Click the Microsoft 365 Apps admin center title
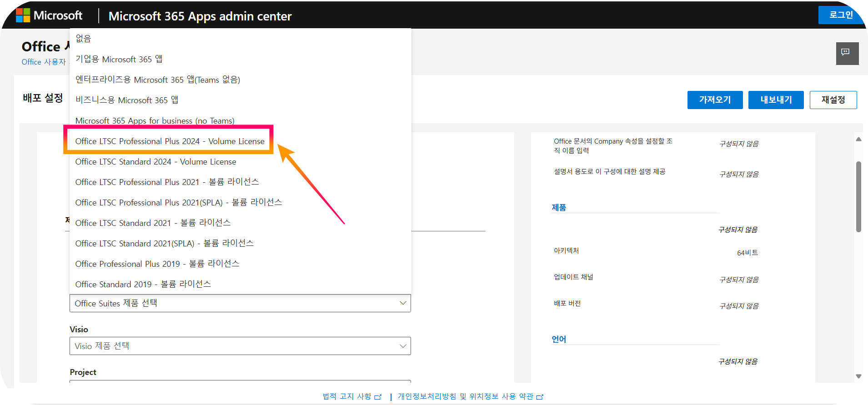The height and width of the screenshot is (405, 868). pos(200,16)
